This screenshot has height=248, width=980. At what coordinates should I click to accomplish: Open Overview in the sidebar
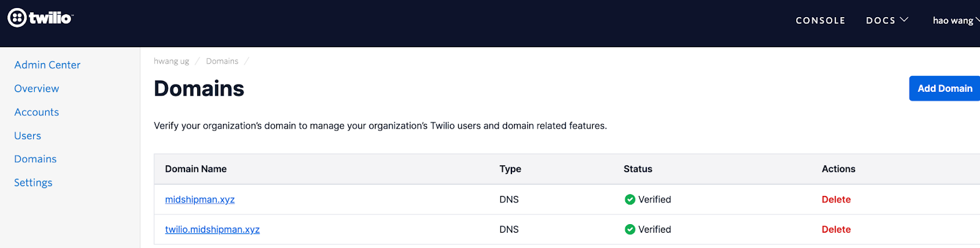37,89
